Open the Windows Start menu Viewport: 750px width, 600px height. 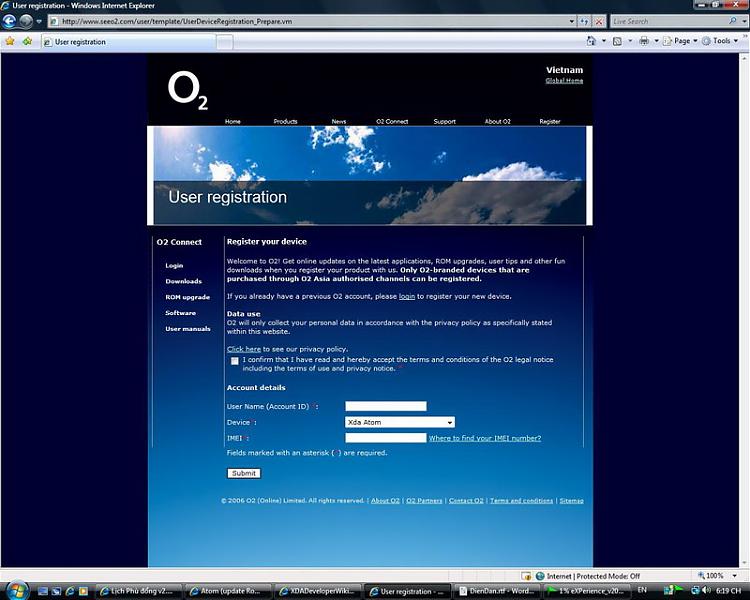pos(16,590)
